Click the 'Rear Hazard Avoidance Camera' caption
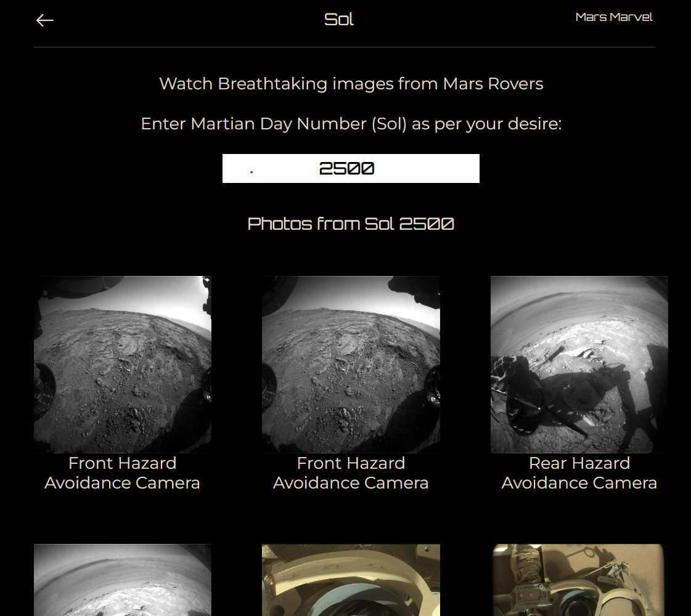Image resolution: width=691 pixels, height=616 pixels. 579,473
